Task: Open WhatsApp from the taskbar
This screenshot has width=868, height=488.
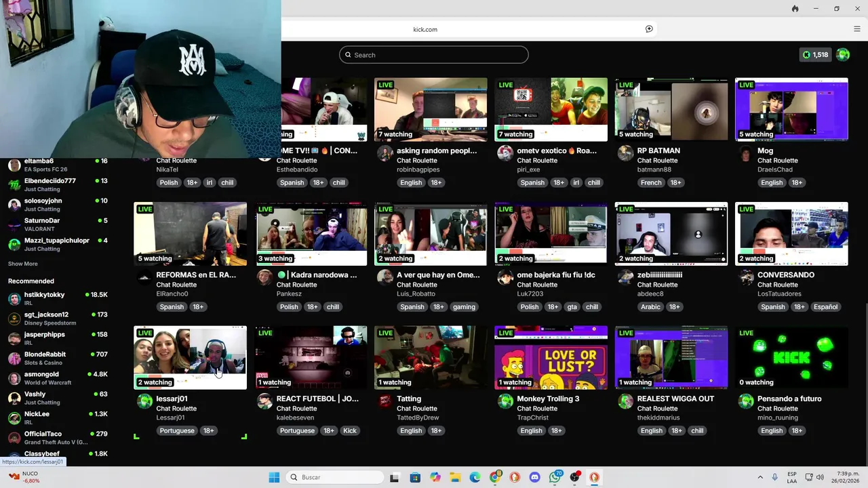Action: pyautogui.click(x=555, y=477)
